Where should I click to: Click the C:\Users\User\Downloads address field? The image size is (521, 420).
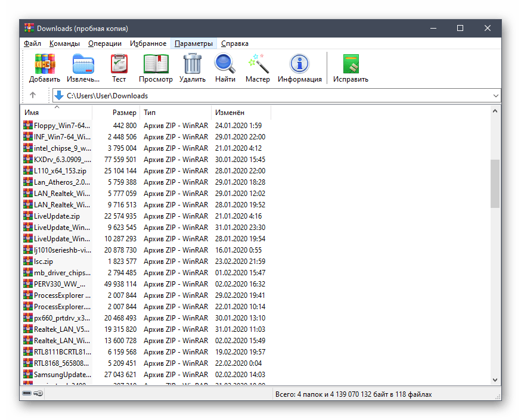pyautogui.click(x=277, y=96)
